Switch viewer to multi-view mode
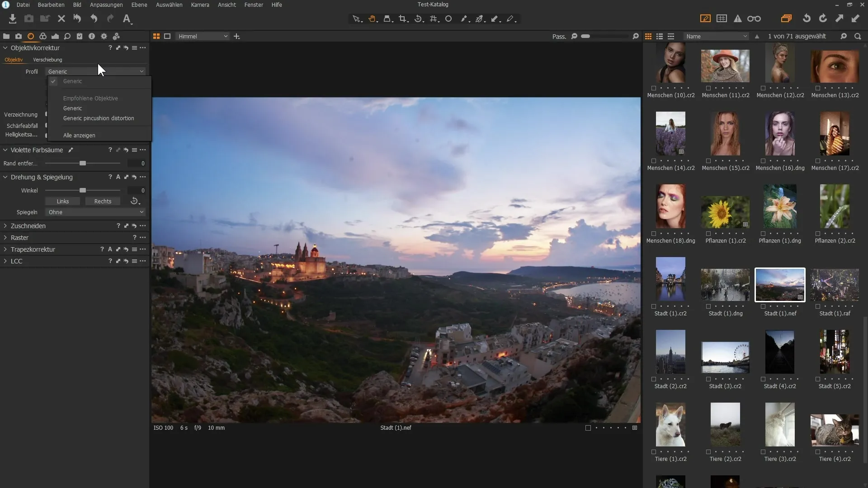 [x=156, y=36]
